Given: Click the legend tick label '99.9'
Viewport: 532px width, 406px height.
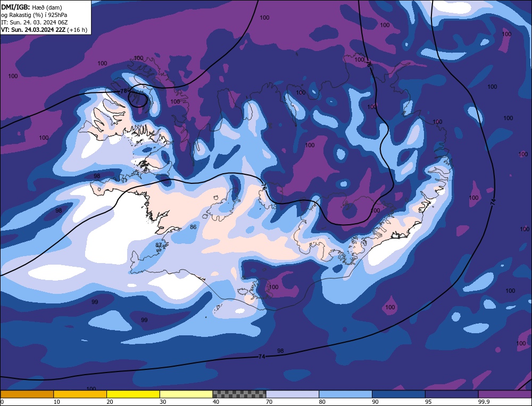Looking at the screenshot, I should pyautogui.click(x=484, y=402).
